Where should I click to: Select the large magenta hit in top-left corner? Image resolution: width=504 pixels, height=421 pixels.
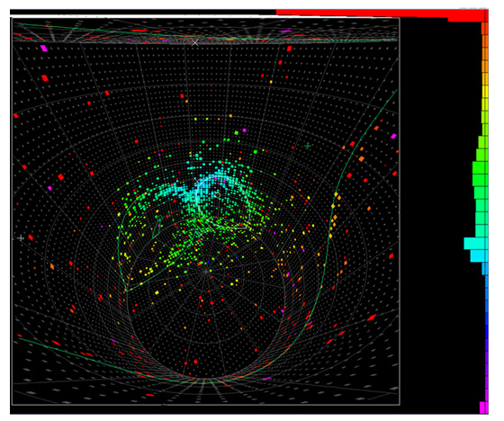pos(44,49)
